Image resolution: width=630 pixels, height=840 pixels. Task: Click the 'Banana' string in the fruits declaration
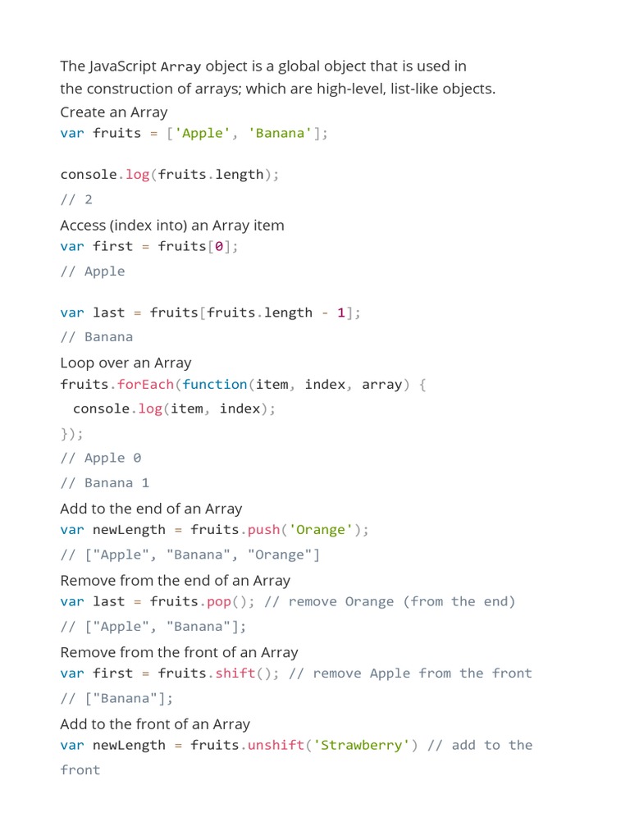280,133
